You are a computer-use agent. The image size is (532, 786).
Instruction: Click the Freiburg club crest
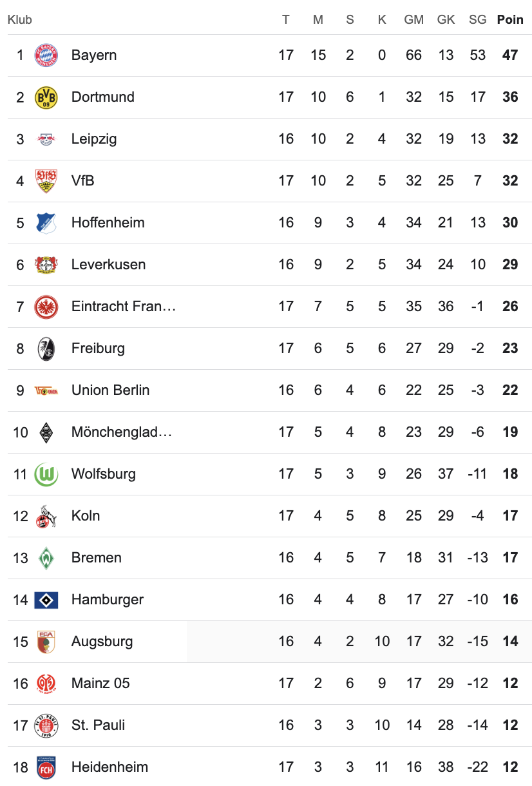click(x=46, y=349)
